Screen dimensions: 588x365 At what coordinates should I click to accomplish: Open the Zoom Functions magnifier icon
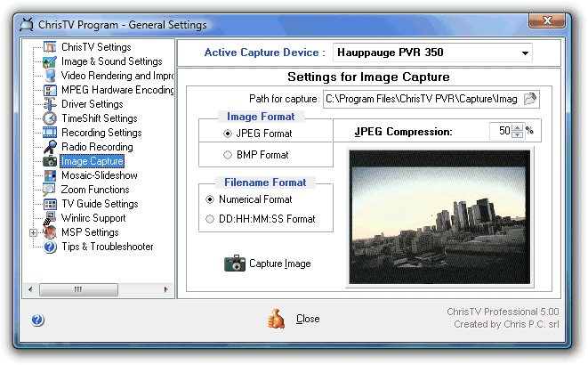point(50,190)
